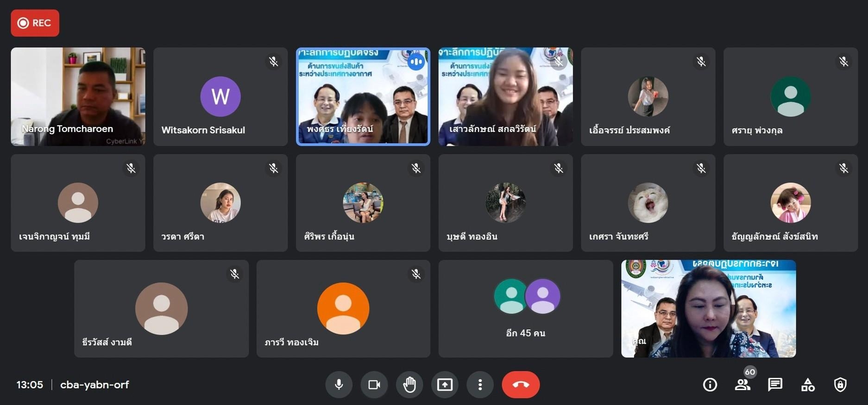
Task: Raise hand using the hand icon
Action: (x=409, y=385)
